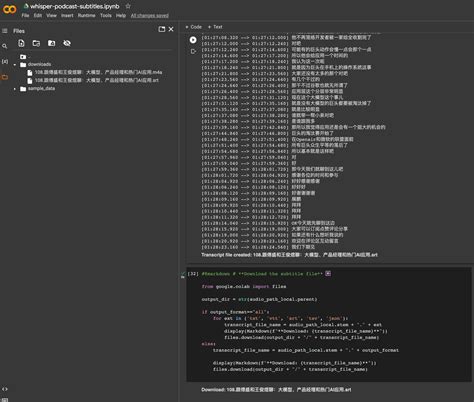The height and width of the screenshot is (402, 474).
Task: Add a new Code cell
Action: [x=194, y=27]
